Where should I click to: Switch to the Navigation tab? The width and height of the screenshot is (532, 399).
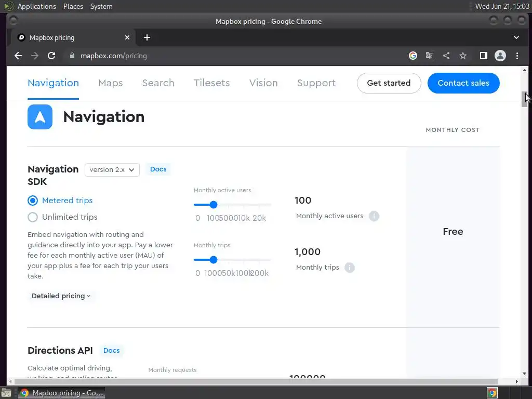coord(54,83)
